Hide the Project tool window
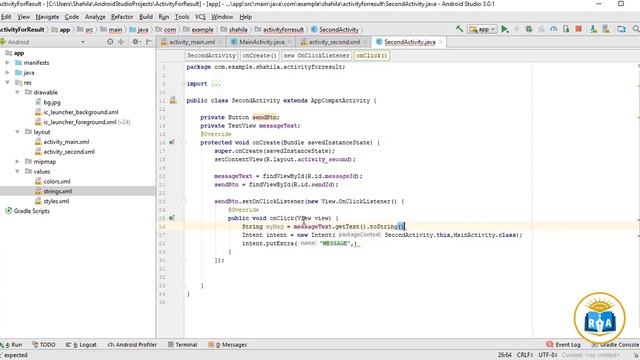 click(149, 42)
